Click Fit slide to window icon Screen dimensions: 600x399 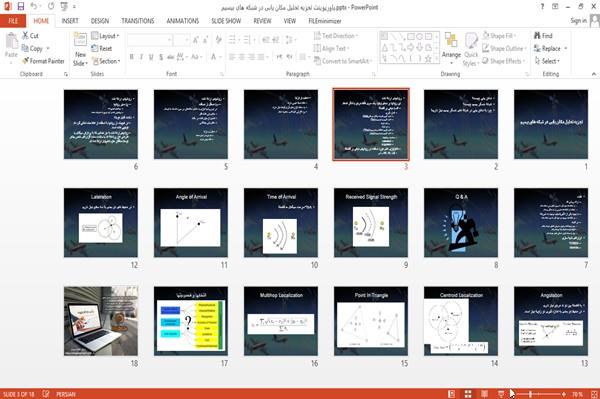coord(594,394)
